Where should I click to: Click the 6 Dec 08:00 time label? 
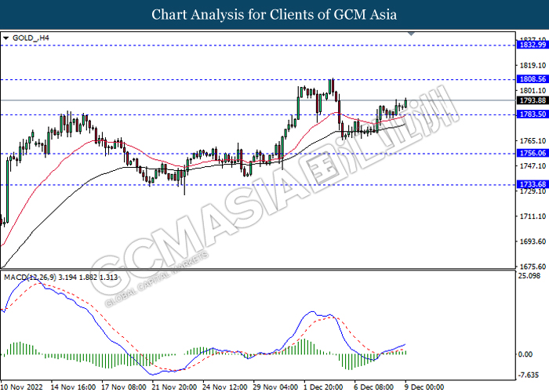374,387
